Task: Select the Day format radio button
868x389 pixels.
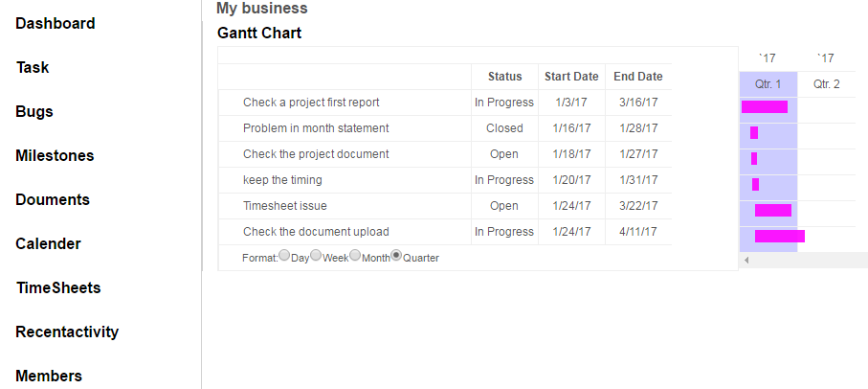Action: coord(284,256)
